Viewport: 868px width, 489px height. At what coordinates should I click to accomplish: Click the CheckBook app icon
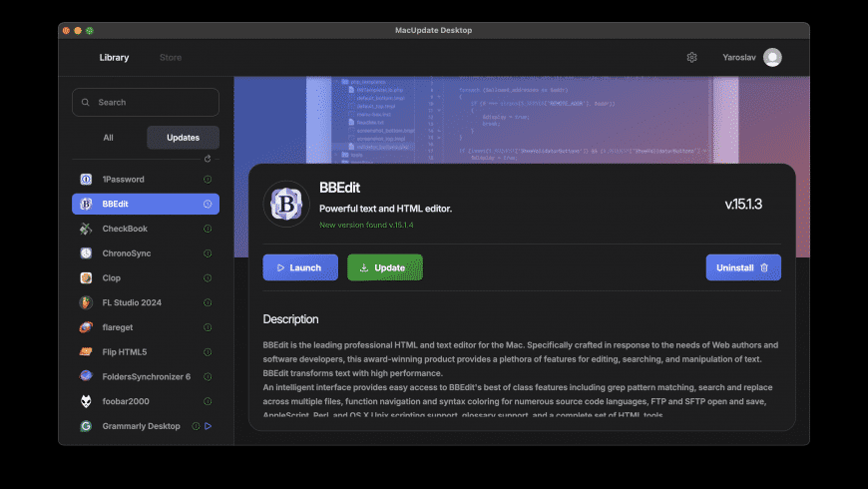coord(86,229)
